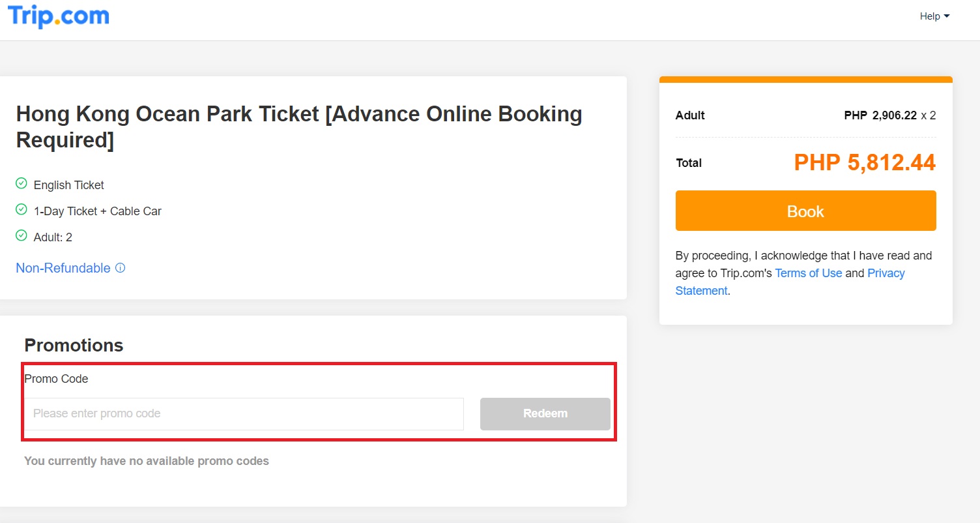Click the orange Book button
The height and width of the screenshot is (523, 980).
coord(805,211)
